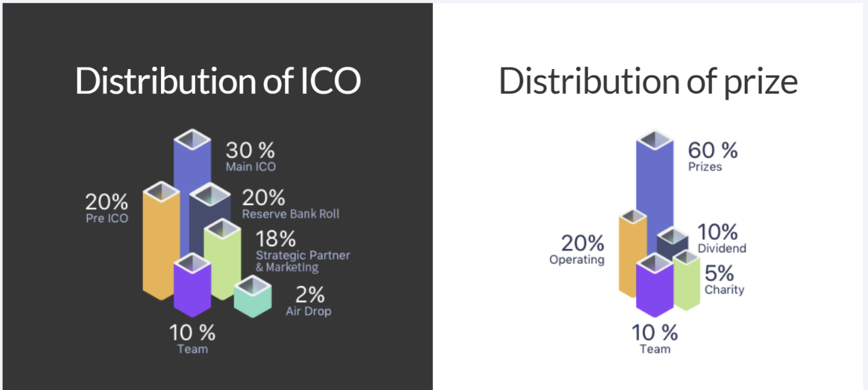
Task: Click the Main ICO label text
Action: 251,167
